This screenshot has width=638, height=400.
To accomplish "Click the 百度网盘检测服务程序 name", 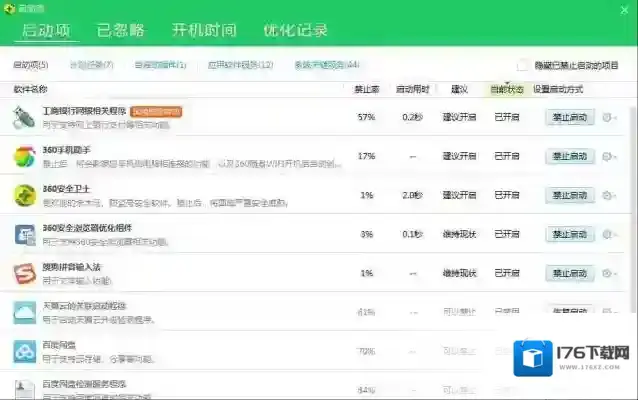I will coord(84,384).
